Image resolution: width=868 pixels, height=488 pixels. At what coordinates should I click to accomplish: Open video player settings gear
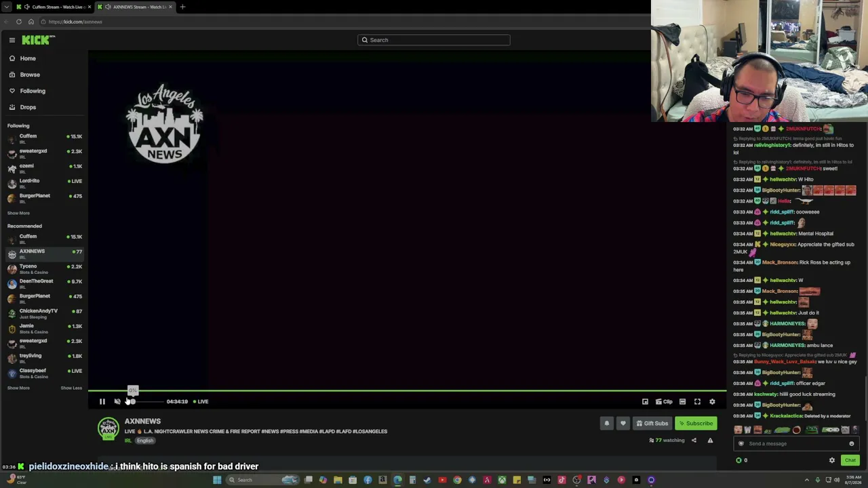click(x=712, y=401)
